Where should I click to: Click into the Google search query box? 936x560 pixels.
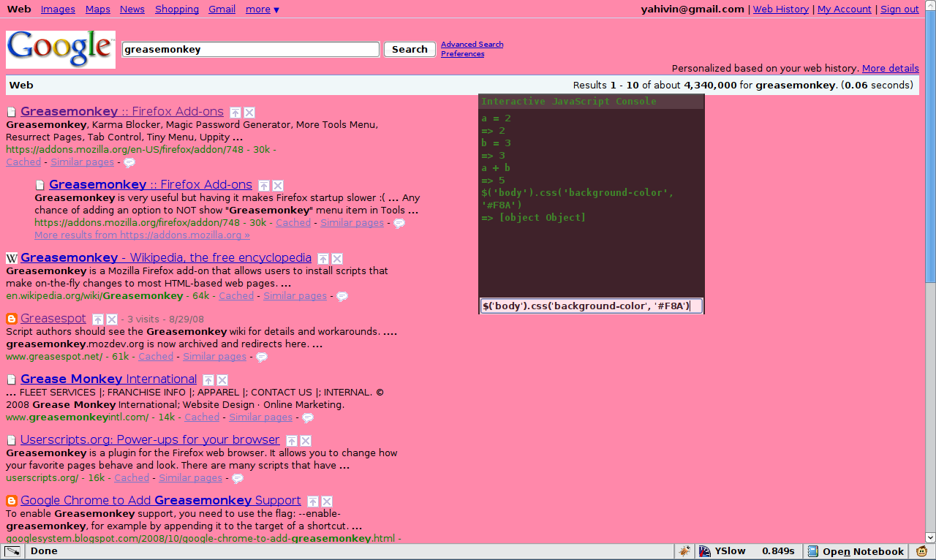pos(250,50)
